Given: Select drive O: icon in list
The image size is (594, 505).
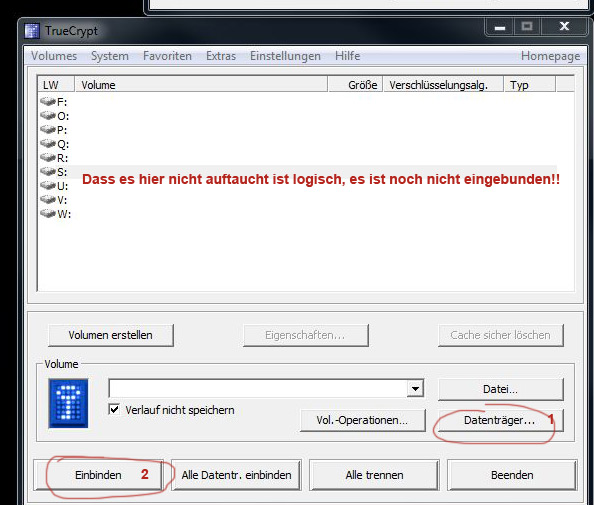Looking at the screenshot, I should (48, 116).
